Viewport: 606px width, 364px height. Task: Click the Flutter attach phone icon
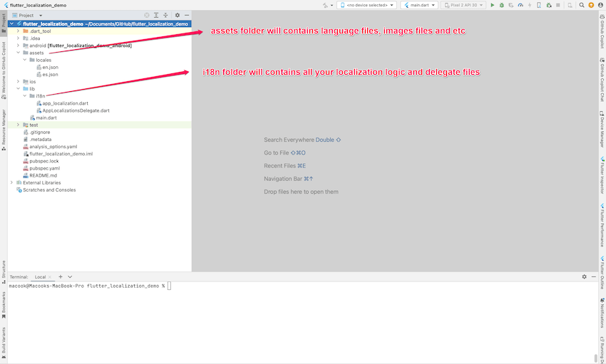539,5
